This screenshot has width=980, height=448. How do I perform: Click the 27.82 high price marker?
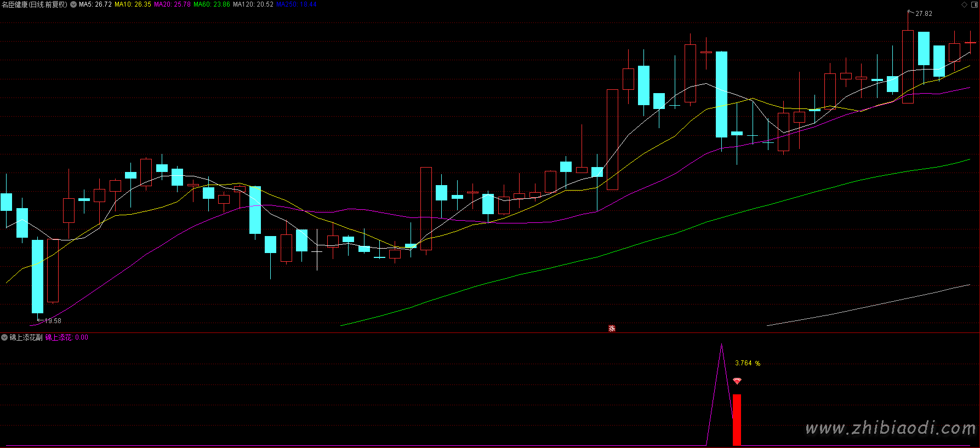point(923,14)
